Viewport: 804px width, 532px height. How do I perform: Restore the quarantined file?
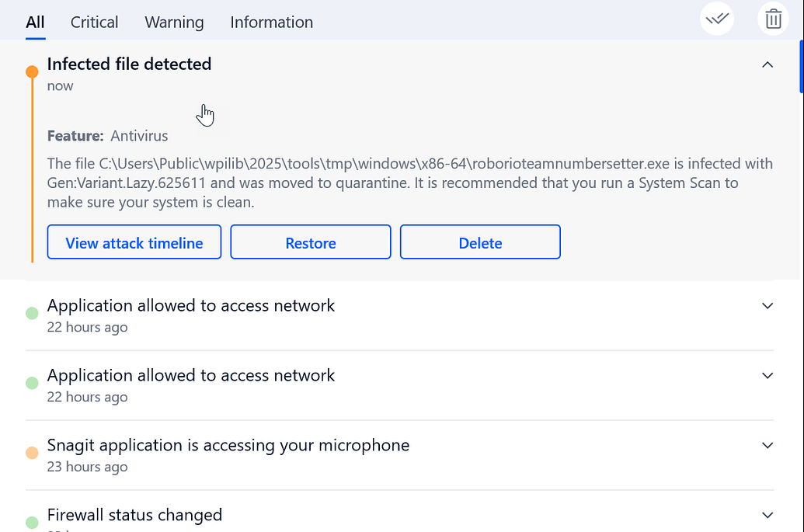click(x=311, y=242)
